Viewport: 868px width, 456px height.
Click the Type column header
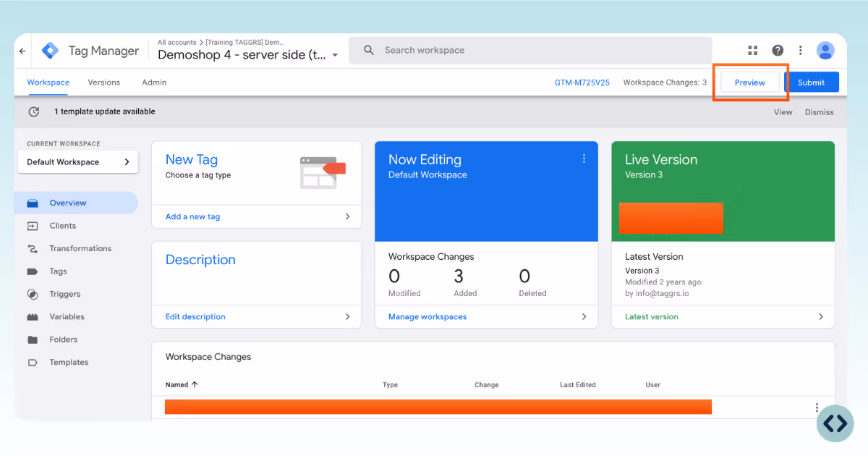tap(391, 385)
